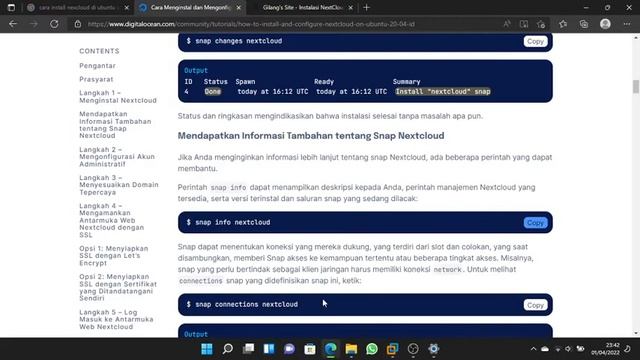This screenshot has width=640, height=360.
Task: Open the Edge settings and more menu
Action: point(627,24)
